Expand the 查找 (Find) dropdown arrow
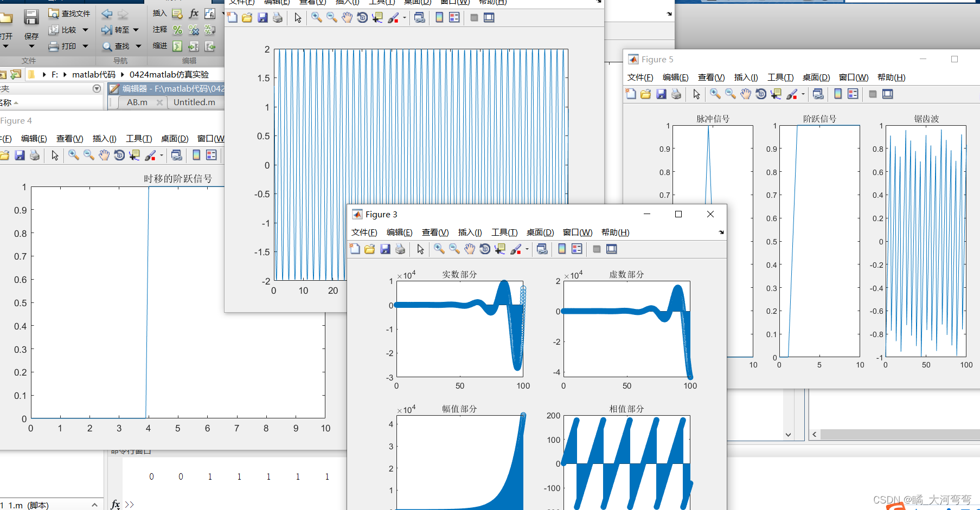The image size is (980, 510). pyautogui.click(x=138, y=46)
